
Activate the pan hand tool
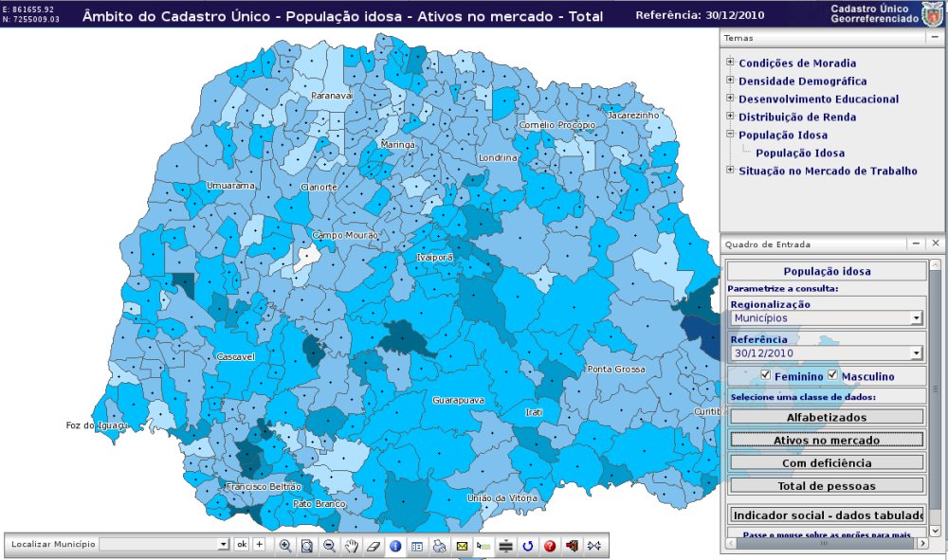pos(351,545)
